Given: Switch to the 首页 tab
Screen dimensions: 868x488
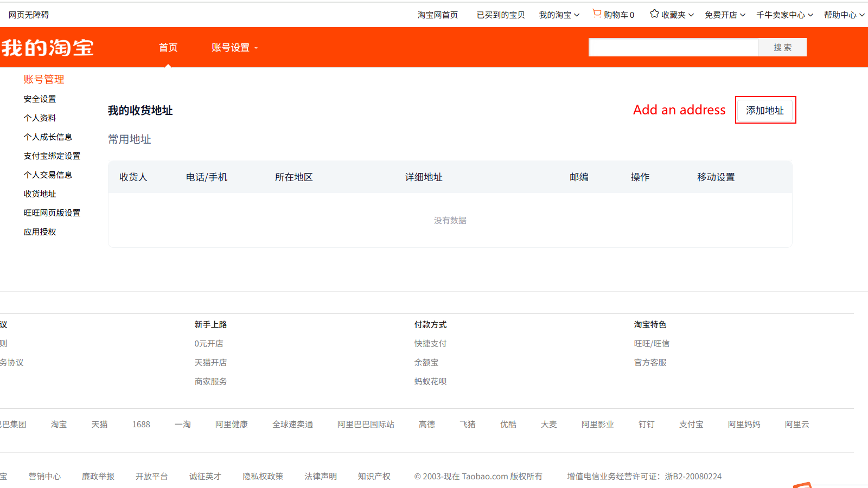Looking at the screenshot, I should tap(168, 48).
